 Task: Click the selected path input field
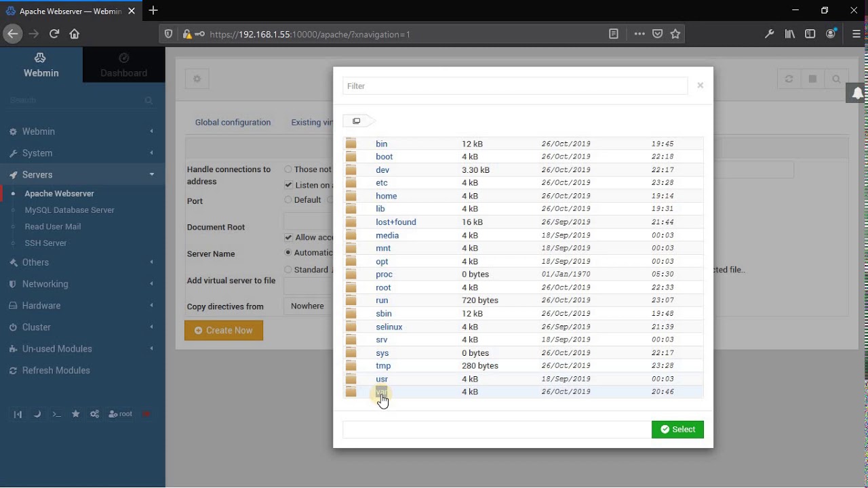(x=496, y=429)
